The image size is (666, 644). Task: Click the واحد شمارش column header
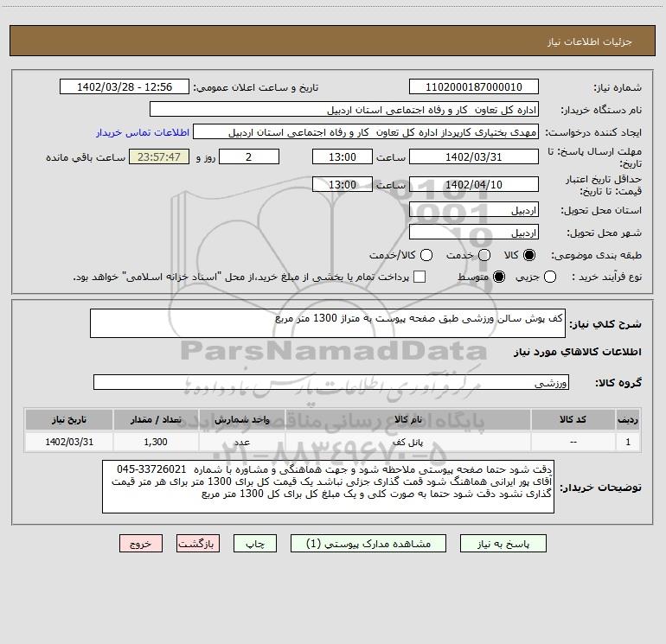242,420
